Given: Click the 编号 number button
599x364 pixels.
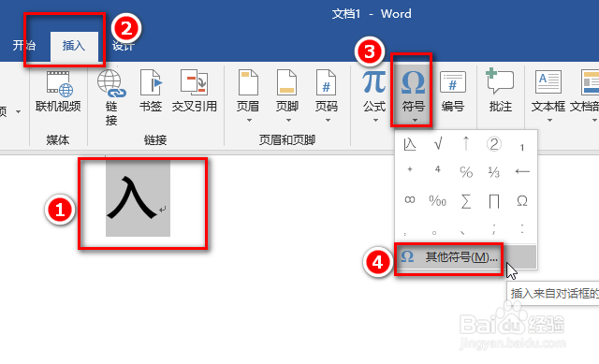Looking at the screenshot, I should (x=453, y=92).
